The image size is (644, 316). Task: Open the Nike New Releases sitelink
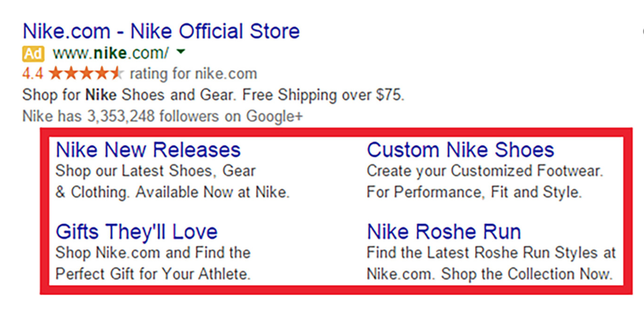pos(148,150)
